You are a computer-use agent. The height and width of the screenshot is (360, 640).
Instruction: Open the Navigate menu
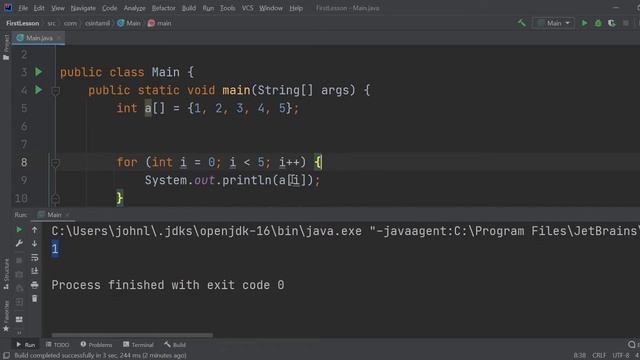pos(83,8)
